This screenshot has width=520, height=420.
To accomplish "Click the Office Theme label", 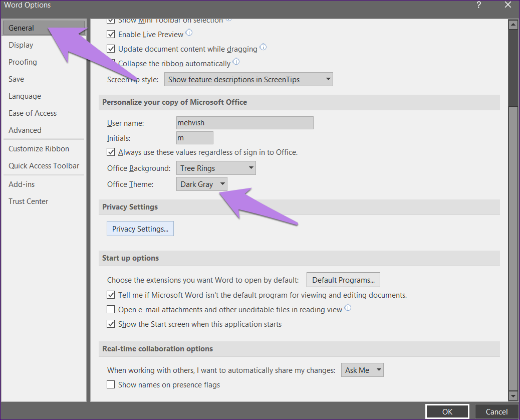I will point(130,184).
